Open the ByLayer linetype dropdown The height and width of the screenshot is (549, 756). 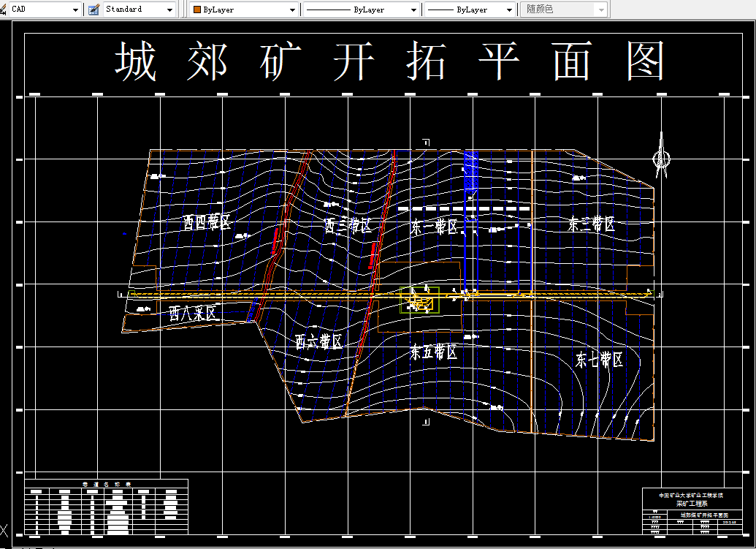pos(415,10)
